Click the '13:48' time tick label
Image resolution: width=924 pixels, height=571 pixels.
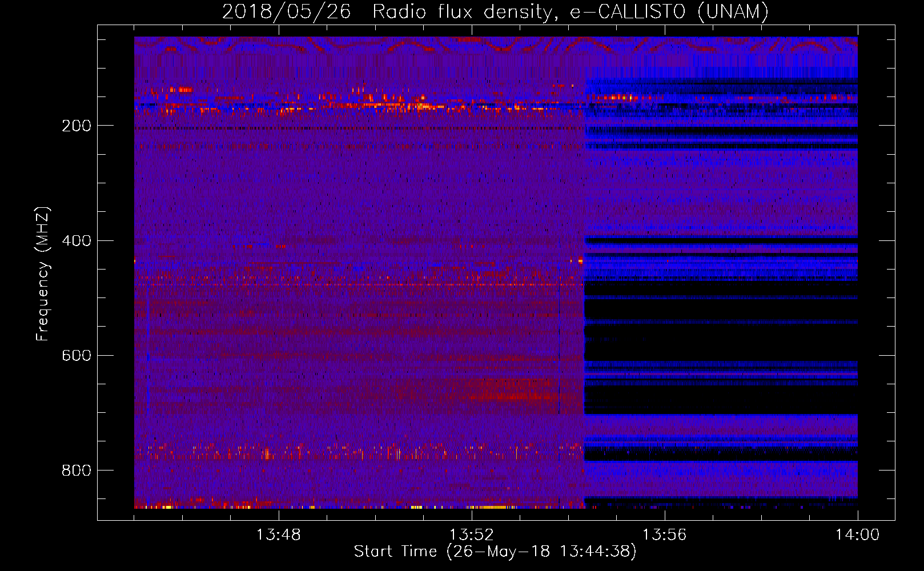coord(278,535)
